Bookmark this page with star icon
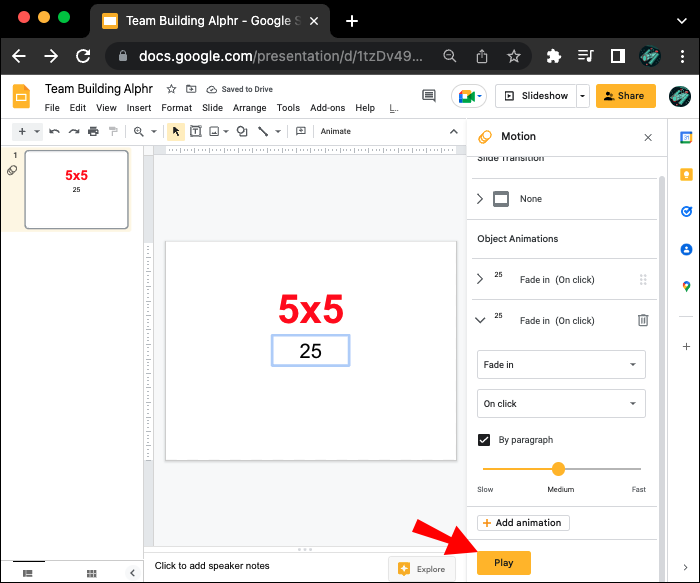This screenshot has height=583, width=700. pyautogui.click(x=514, y=56)
